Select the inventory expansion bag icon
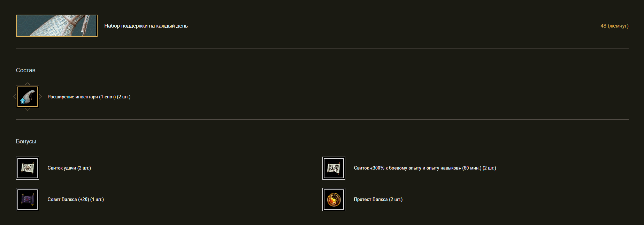Viewport: 644px width, 225px height. coord(28,97)
